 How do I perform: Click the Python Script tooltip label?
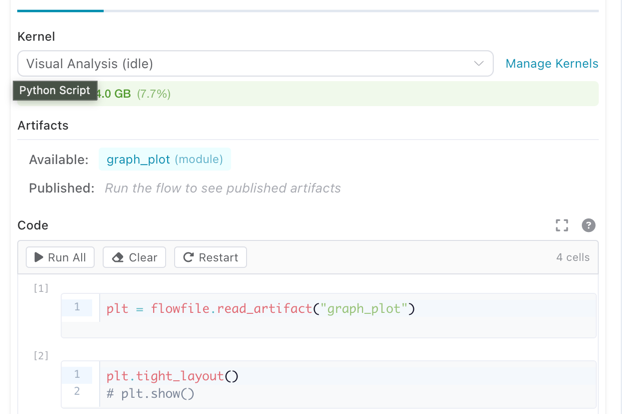point(55,91)
